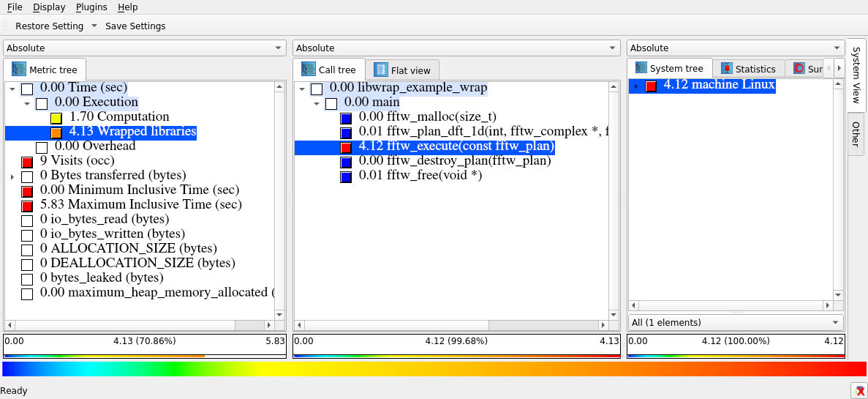
Task: Select the Other vertical side tab
Action: tap(856, 133)
